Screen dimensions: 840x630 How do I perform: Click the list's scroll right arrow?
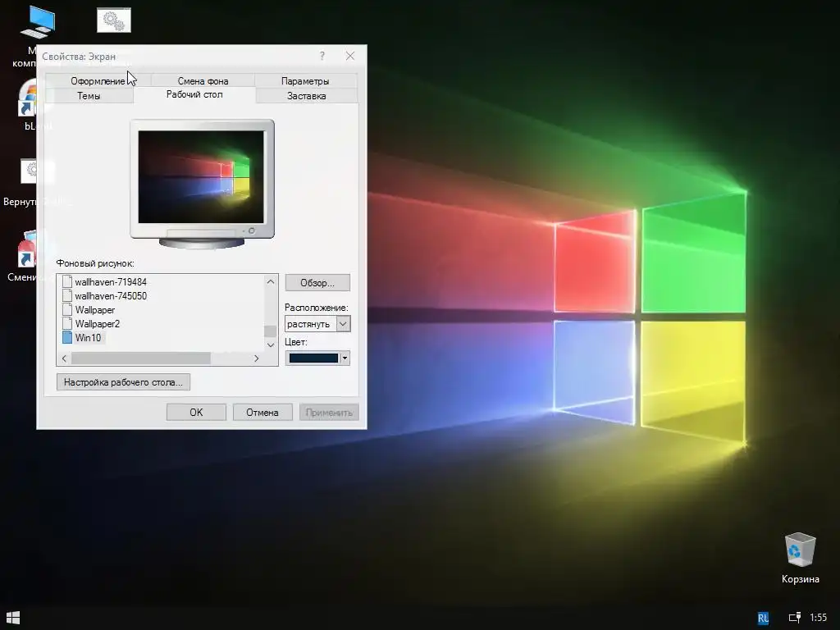[257, 358]
